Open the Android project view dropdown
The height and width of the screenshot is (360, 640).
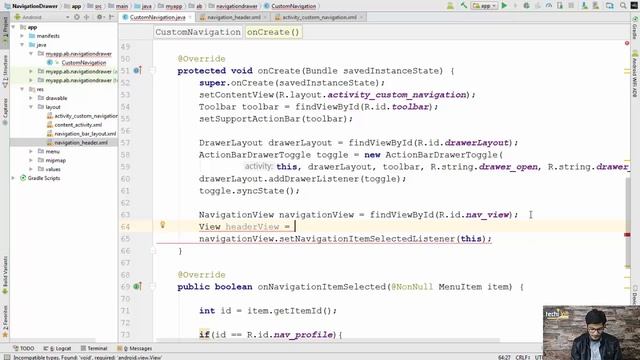tap(42, 17)
